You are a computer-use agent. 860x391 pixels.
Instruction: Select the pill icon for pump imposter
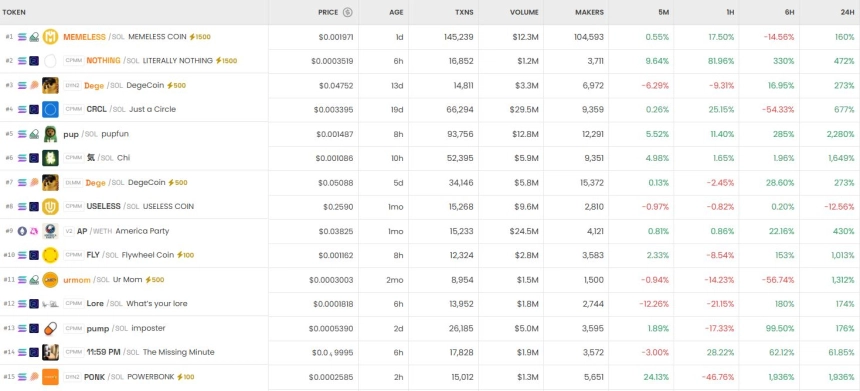click(x=50, y=328)
